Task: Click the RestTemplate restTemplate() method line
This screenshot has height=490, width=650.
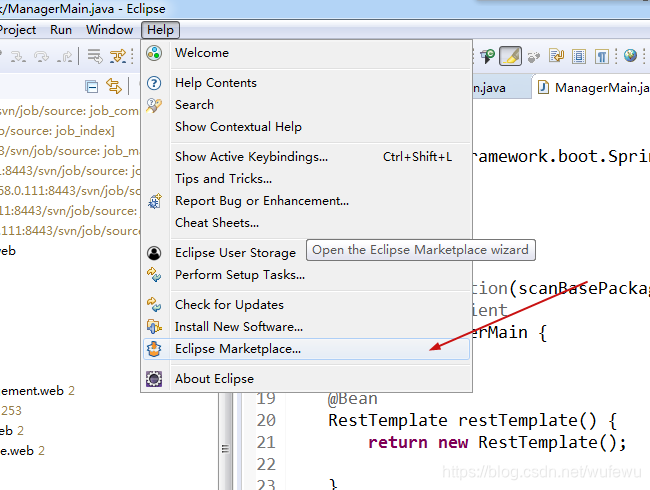Action: (x=473, y=420)
